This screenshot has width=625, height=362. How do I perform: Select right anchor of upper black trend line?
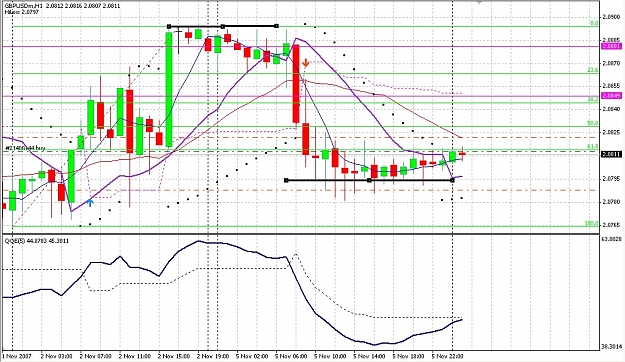click(277, 26)
